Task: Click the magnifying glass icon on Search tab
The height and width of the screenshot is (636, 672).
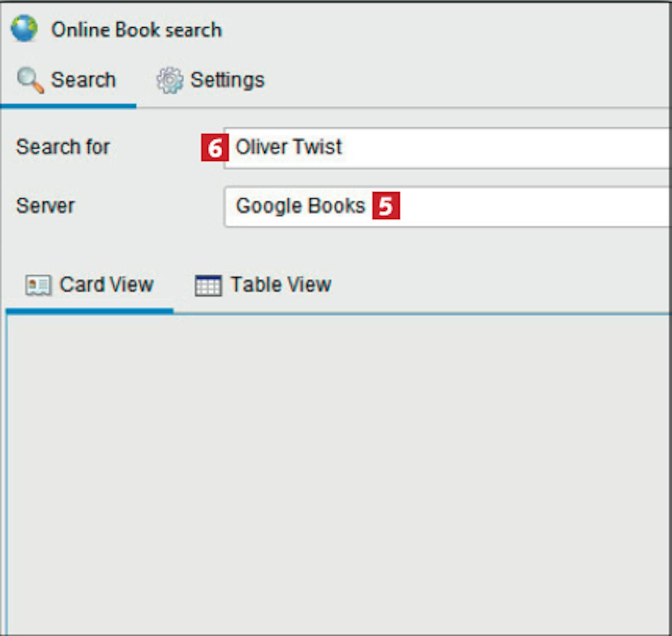Action: click(30, 80)
